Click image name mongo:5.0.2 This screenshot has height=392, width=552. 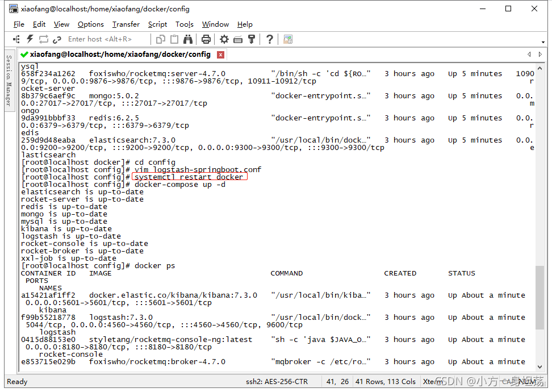point(114,96)
